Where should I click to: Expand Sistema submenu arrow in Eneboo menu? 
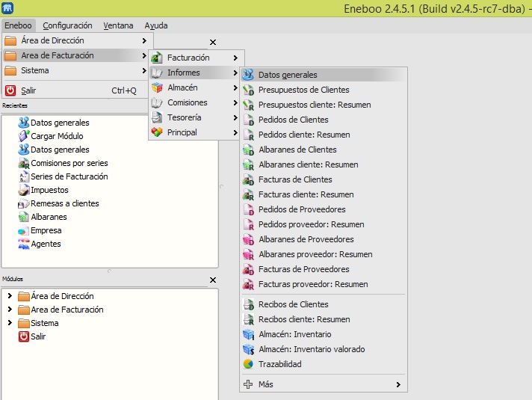tap(144, 70)
